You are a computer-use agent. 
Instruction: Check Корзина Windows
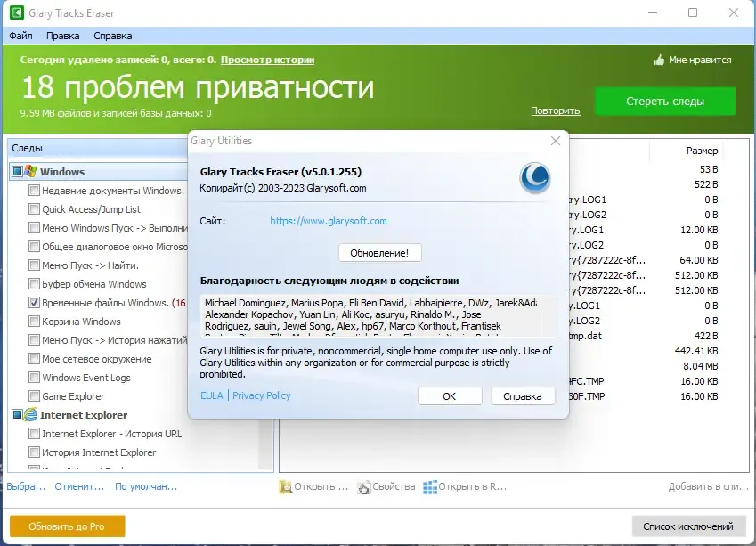pyautogui.click(x=34, y=322)
